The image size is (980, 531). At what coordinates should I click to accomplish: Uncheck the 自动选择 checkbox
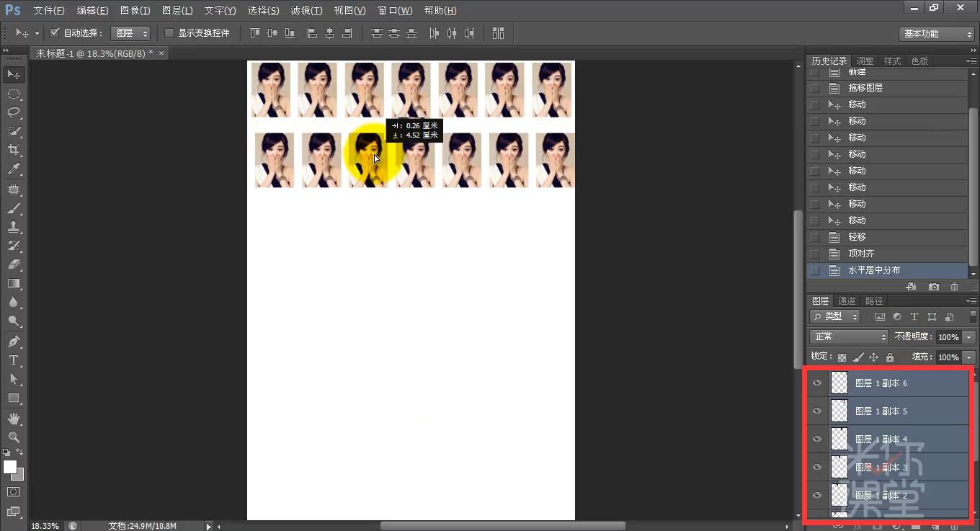55,33
